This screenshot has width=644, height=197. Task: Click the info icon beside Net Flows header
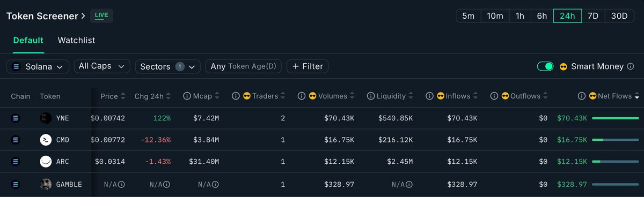pyautogui.click(x=582, y=96)
